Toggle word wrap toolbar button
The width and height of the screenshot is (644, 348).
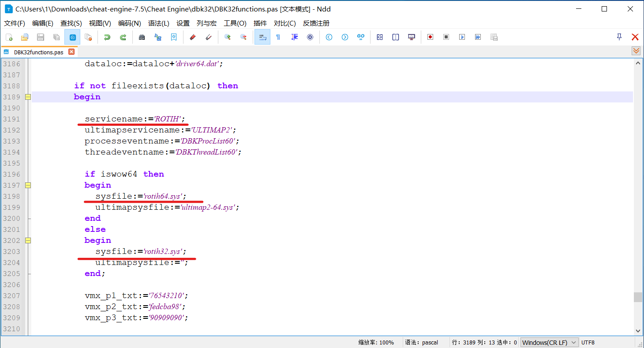[262, 37]
